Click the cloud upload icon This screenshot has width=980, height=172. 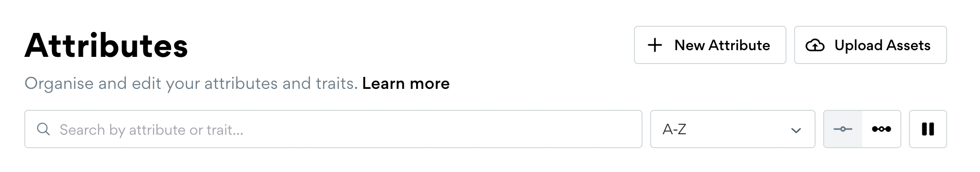pyautogui.click(x=815, y=45)
